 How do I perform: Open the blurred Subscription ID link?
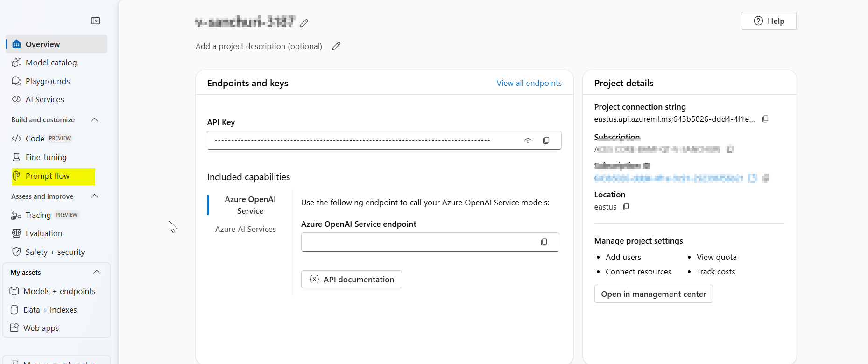669,178
